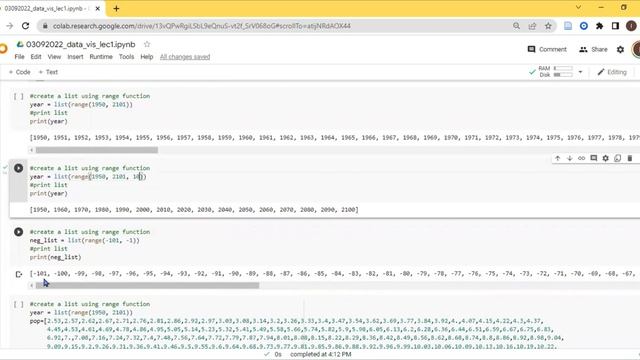This screenshot has height=360, width=640.
Task: Click the All changes saved link
Action: [185, 57]
